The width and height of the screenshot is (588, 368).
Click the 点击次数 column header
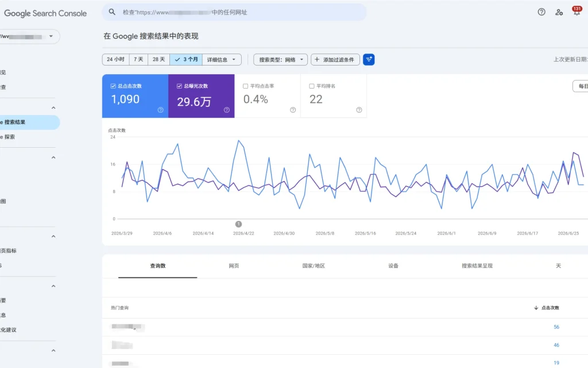550,308
